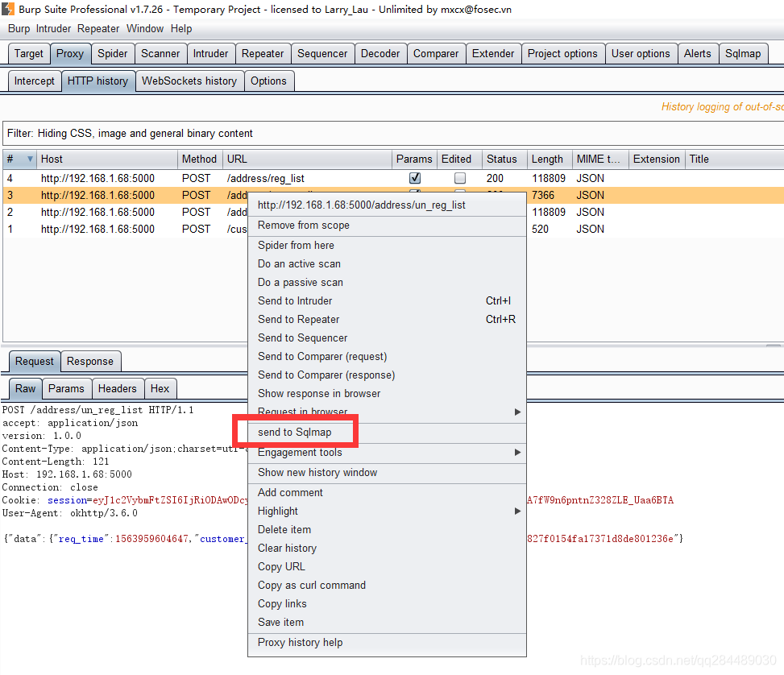Open the Alerts tab
Viewport: 784px width, 675px height.
(698, 53)
